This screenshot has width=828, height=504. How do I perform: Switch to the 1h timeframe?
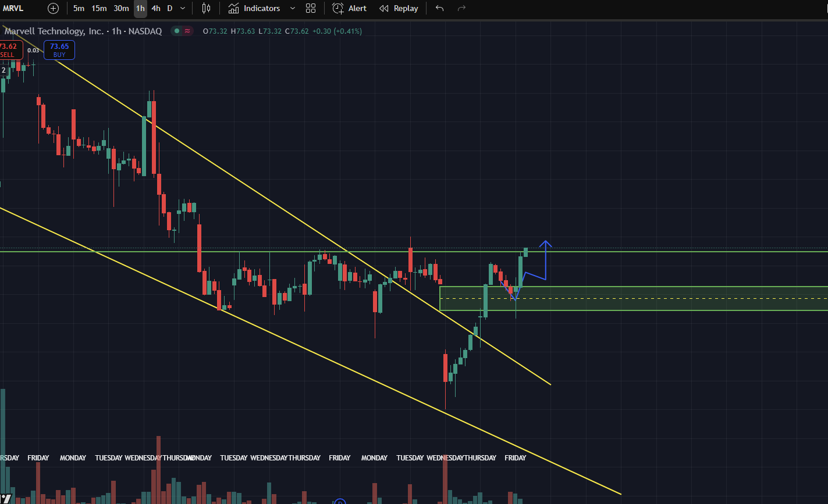[140, 8]
